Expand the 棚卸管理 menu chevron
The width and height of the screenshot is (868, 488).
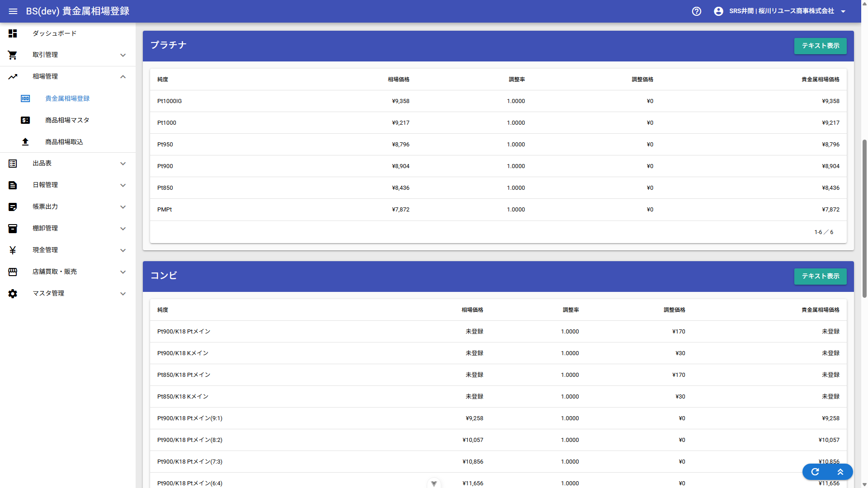123,229
